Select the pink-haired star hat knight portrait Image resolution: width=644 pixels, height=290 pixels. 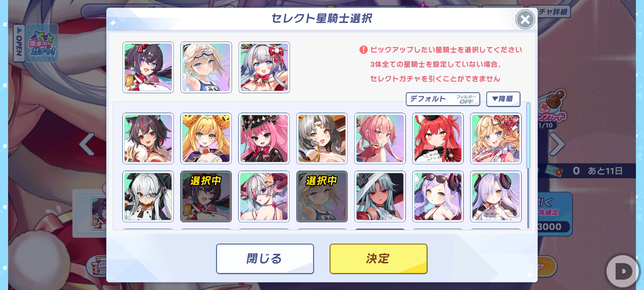point(264,138)
